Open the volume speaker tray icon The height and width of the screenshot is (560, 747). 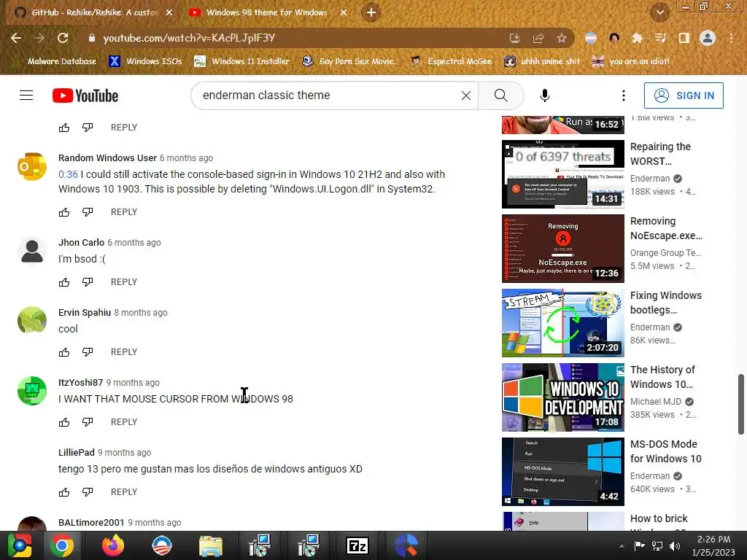(x=674, y=546)
